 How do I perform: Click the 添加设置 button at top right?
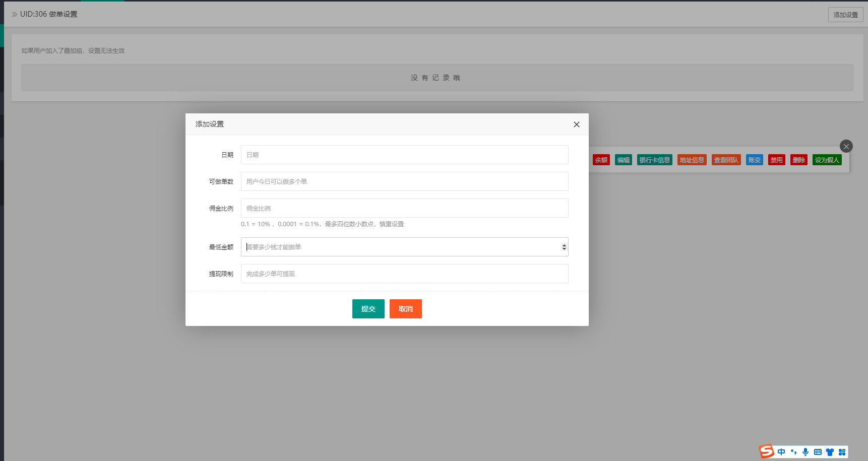coord(845,15)
